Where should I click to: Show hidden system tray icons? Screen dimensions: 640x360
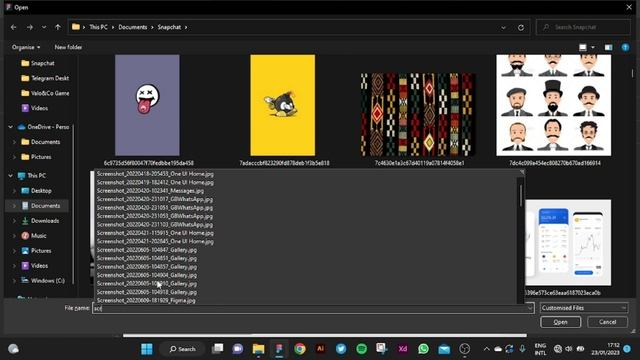click(486, 349)
